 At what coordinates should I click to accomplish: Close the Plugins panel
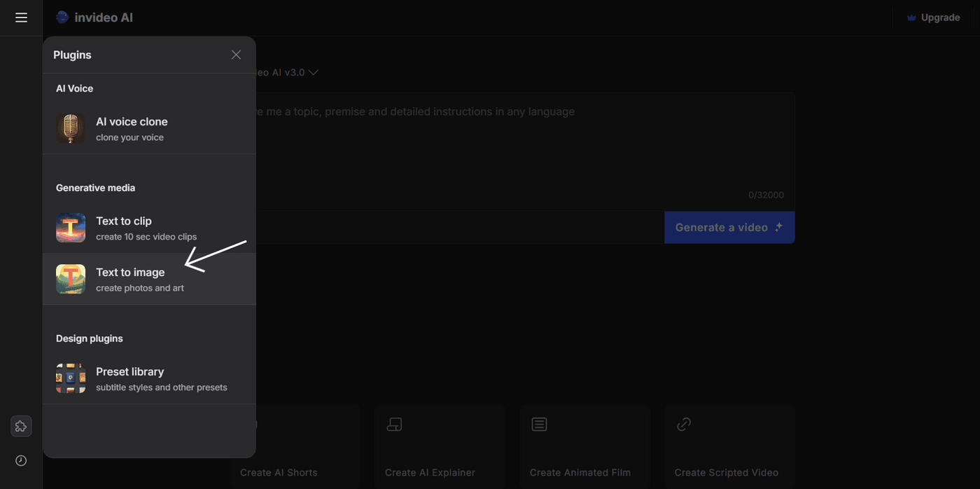[236, 55]
